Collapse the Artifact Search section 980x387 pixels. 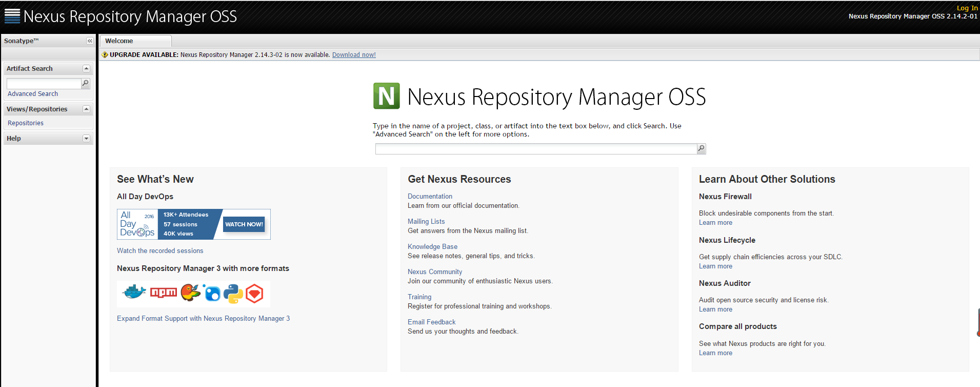tap(86, 68)
